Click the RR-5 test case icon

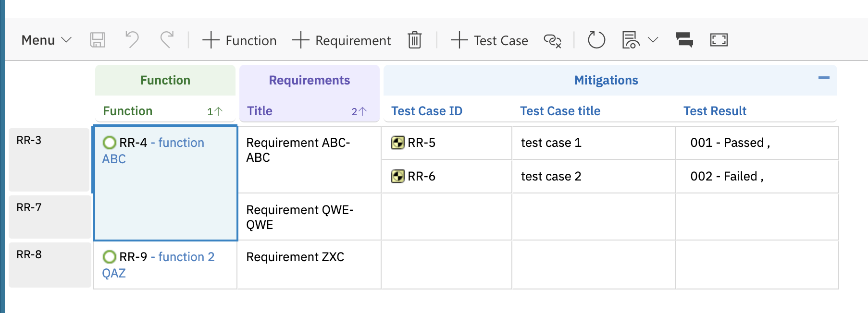point(397,143)
